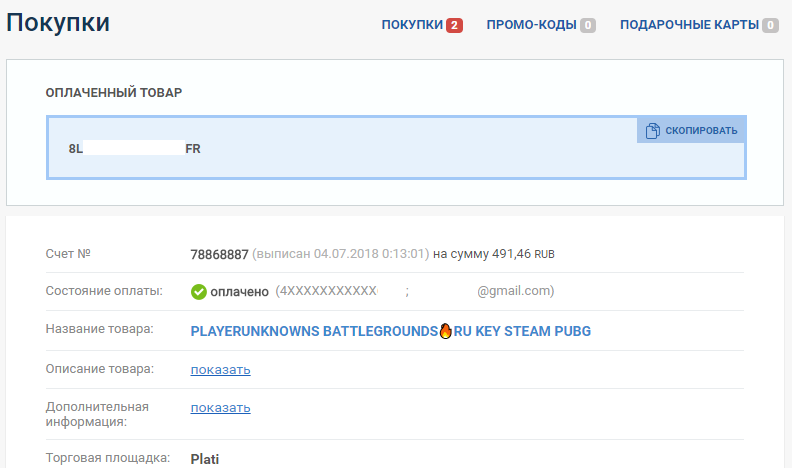Show the Дополнительная информация details
This screenshot has height=468, width=792.
pyautogui.click(x=220, y=407)
